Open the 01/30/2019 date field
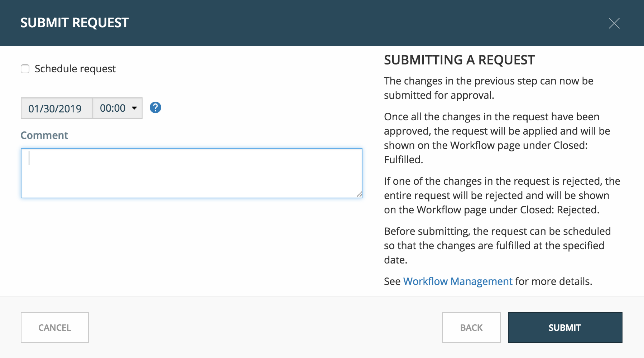 [57, 108]
